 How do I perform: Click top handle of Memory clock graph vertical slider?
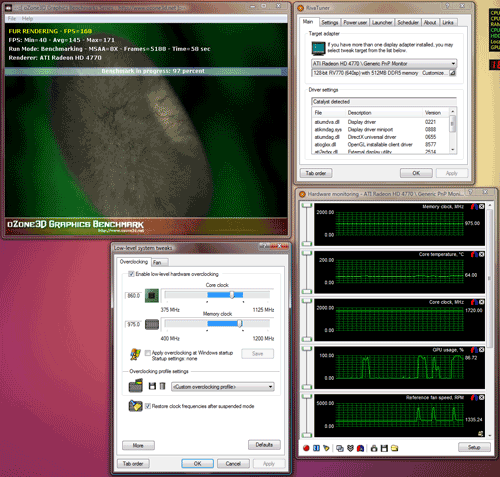[x=307, y=206]
